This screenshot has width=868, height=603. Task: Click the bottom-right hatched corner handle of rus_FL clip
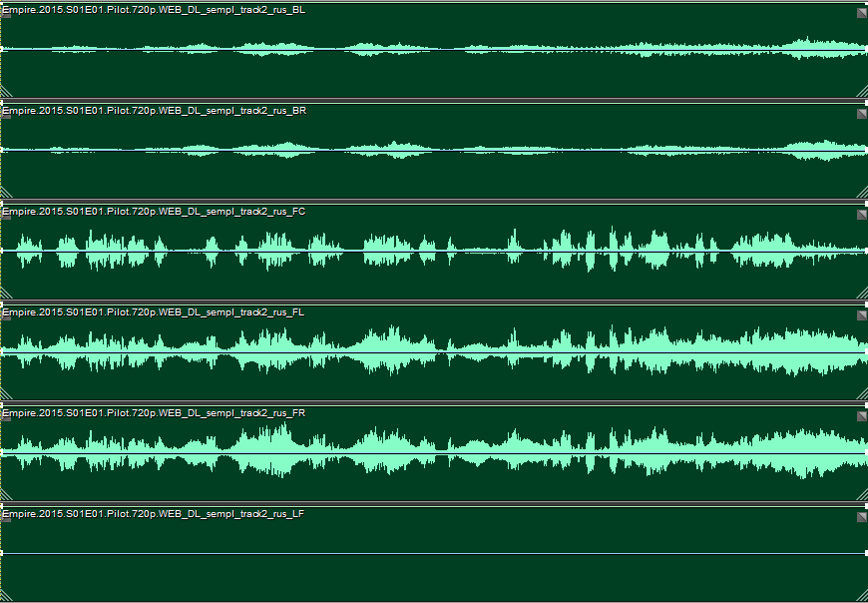click(861, 393)
